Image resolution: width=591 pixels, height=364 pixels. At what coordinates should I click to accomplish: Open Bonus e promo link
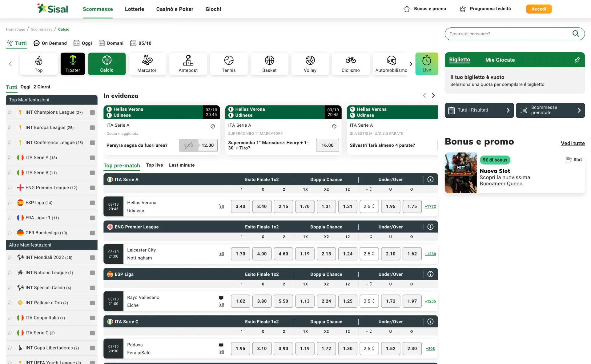(425, 9)
